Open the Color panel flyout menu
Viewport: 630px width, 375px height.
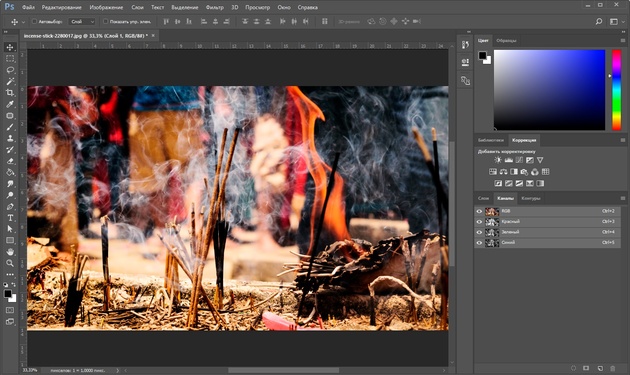click(623, 41)
